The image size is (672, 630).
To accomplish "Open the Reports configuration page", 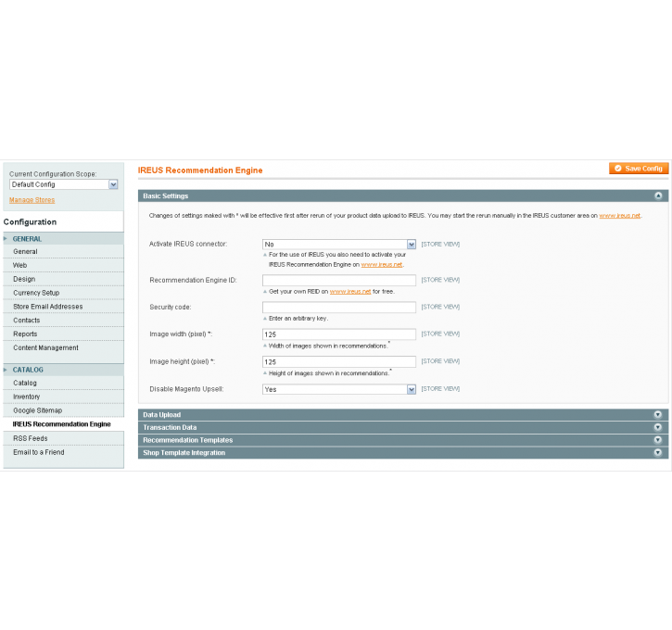I will 63,334.
